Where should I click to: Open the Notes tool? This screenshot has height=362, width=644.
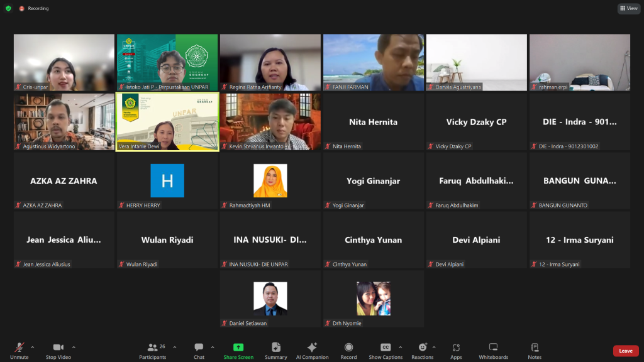[x=535, y=351]
